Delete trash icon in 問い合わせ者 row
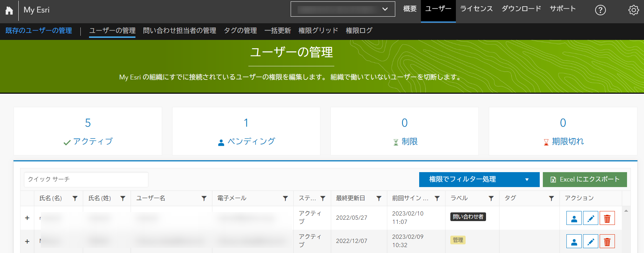Image resolution: width=644 pixels, height=253 pixels. [x=607, y=218]
